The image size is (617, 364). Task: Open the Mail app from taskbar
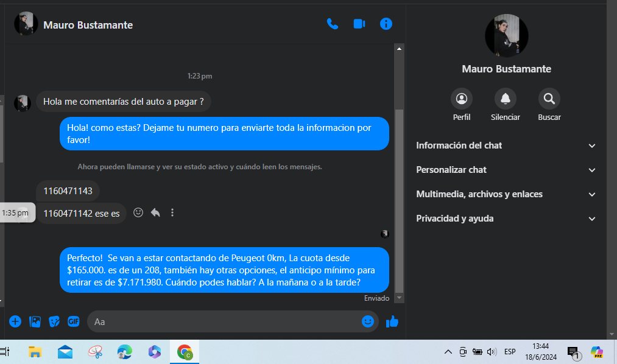(65, 352)
